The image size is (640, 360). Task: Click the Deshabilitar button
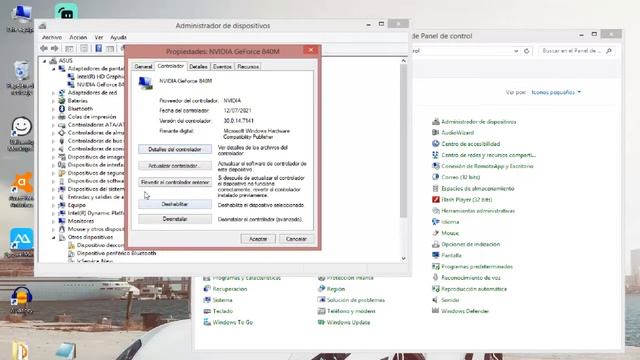(x=175, y=204)
